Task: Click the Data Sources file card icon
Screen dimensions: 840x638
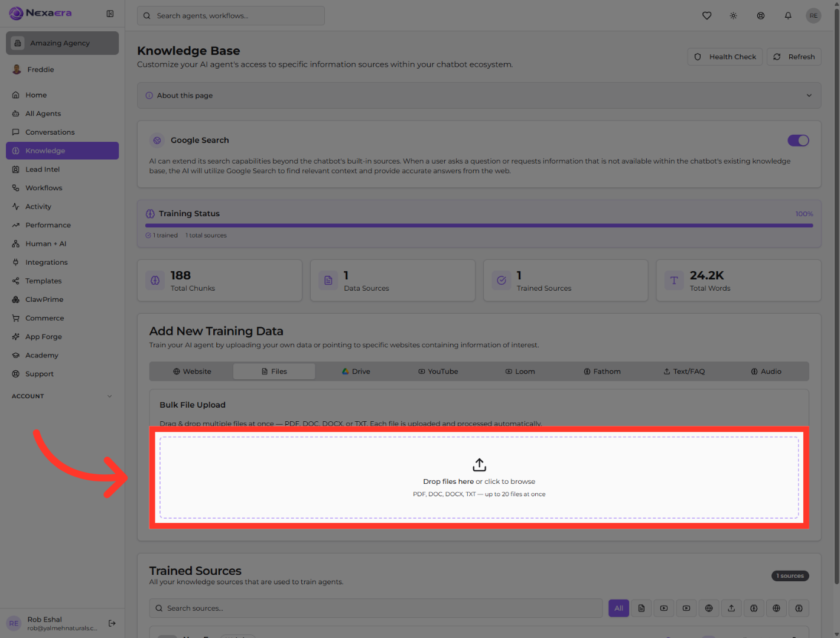Action: 328,281
